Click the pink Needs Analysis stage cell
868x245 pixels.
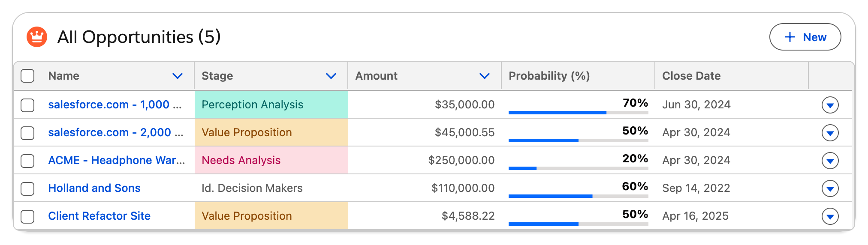[271, 160]
